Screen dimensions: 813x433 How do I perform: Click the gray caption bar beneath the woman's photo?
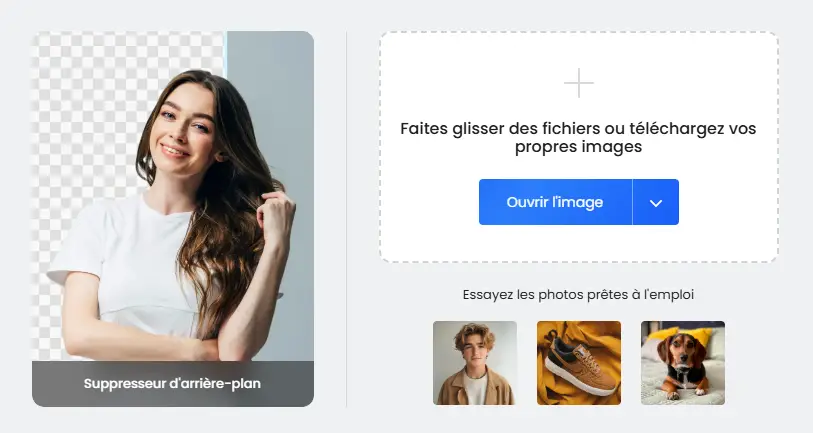pos(173,384)
